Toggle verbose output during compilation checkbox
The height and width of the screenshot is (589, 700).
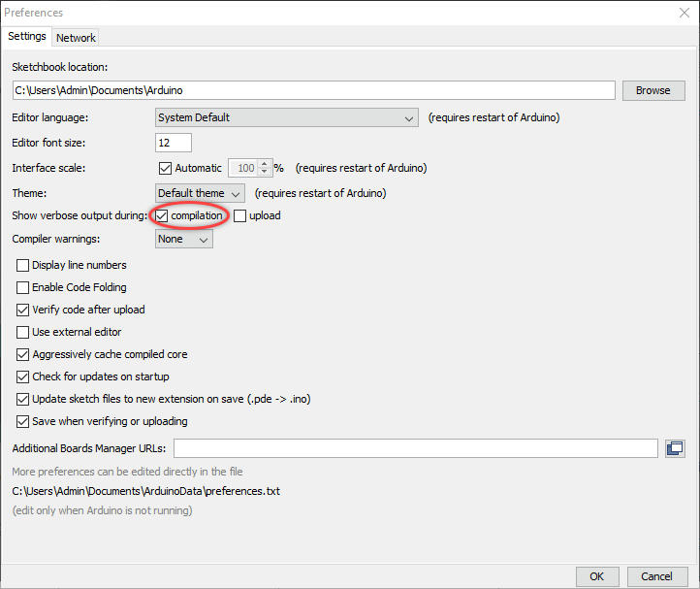[162, 215]
